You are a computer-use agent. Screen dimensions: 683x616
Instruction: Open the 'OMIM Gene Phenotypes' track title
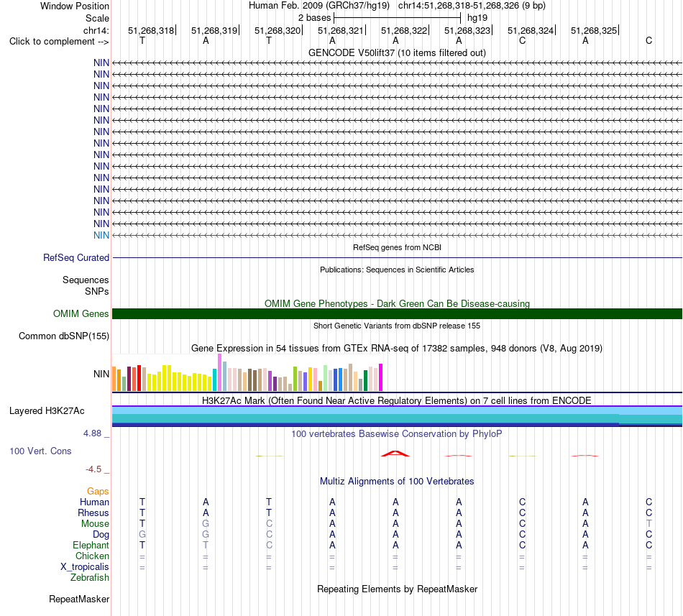(397, 303)
